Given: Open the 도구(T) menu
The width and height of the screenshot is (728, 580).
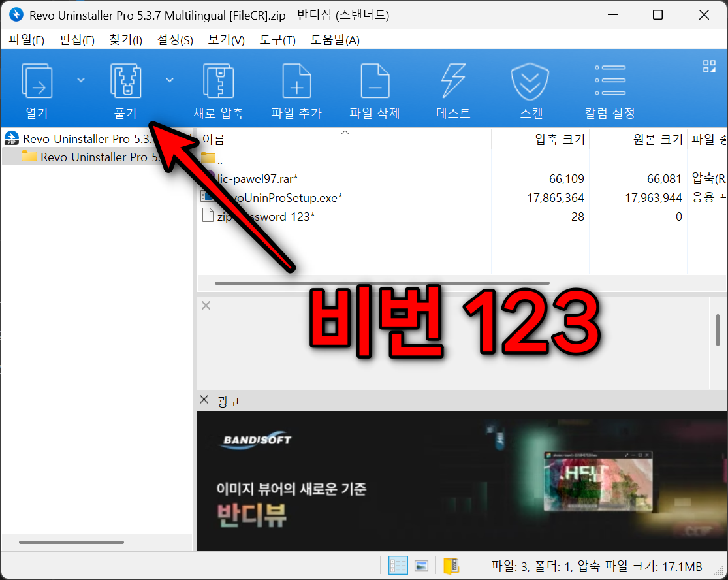Looking at the screenshot, I should click(x=277, y=40).
